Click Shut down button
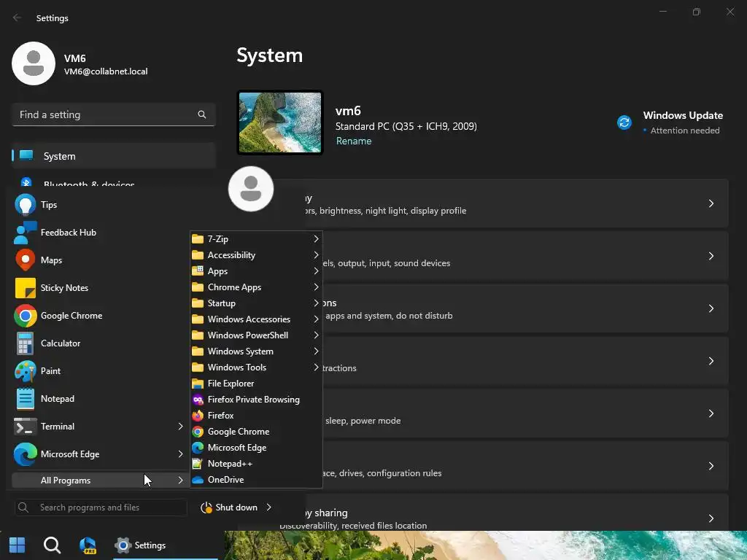This screenshot has width=747, height=560. tap(231, 507)
